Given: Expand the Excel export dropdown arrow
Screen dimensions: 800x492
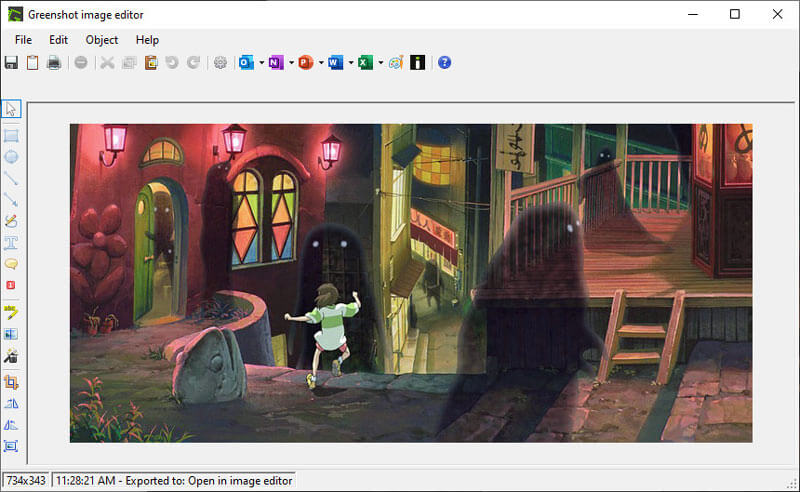Looking at the screenshot, I should pyautogui.click(x=381, y=63).
